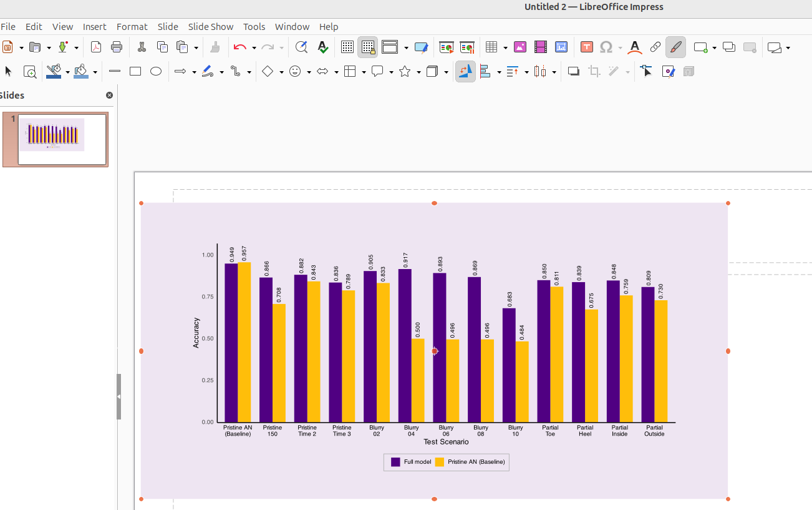Open the Insert menu
Image resolution: width=812 pixels, height=510 pixels.
tap(95, 26)
